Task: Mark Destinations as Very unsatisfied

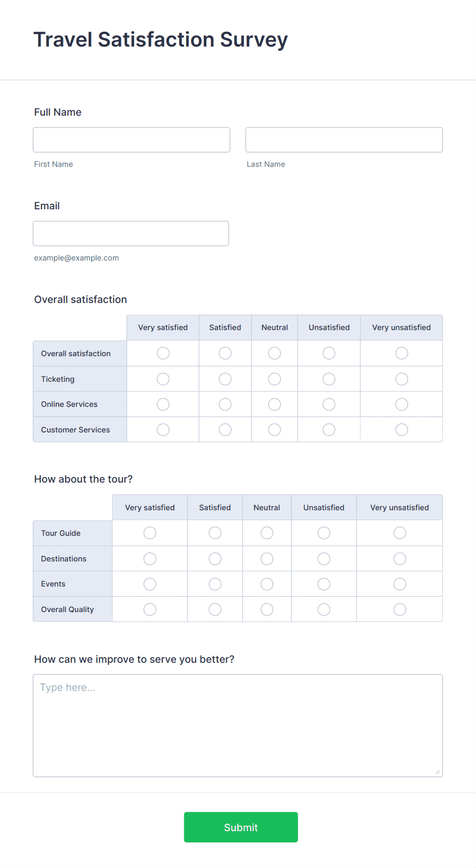Action: coord(399,558)
